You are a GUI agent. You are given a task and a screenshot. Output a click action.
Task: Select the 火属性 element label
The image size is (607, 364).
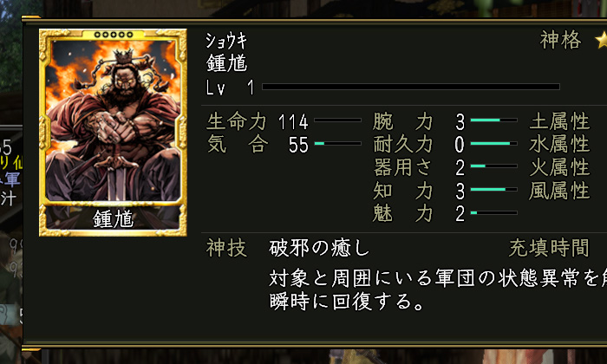559,167
